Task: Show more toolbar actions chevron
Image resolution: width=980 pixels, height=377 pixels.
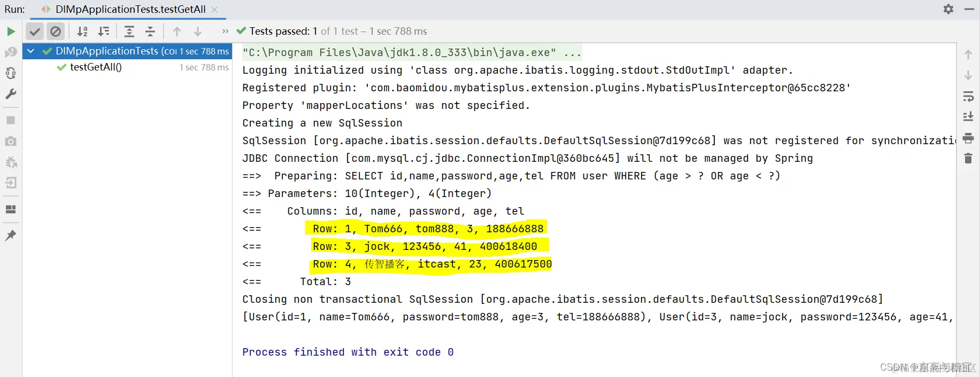Action: coord(225,32)
